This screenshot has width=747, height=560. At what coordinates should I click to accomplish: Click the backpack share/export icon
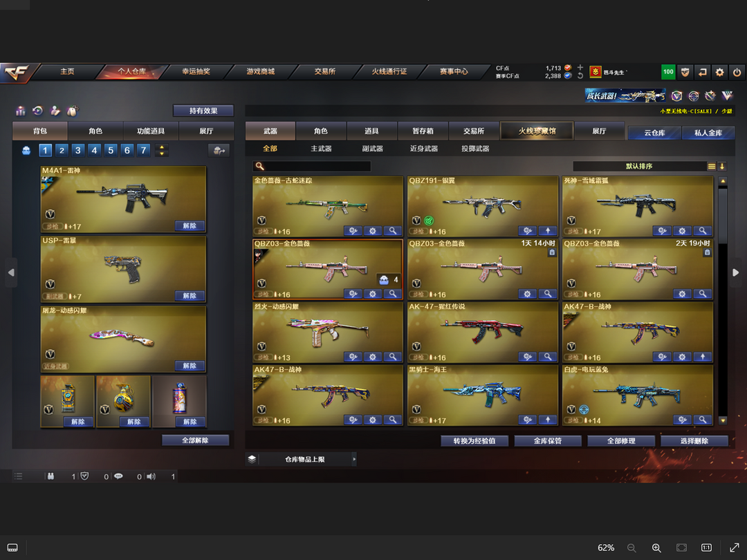point(219,151)
